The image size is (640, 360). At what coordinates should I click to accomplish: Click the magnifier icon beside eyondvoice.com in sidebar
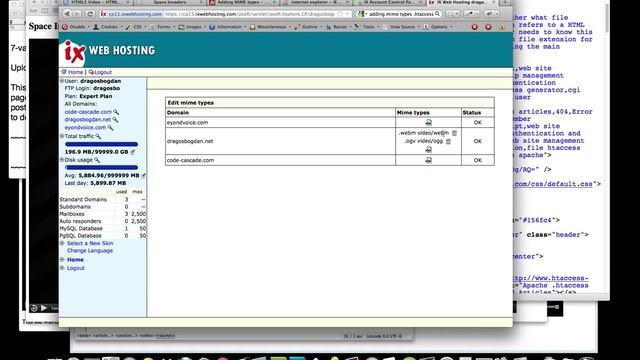[110, 128]
